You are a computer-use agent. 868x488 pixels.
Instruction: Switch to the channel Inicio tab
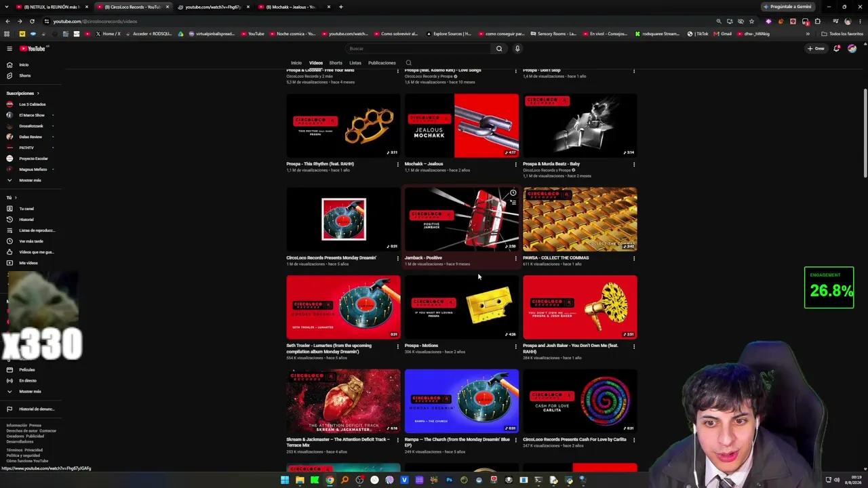(x=296, y=63)
